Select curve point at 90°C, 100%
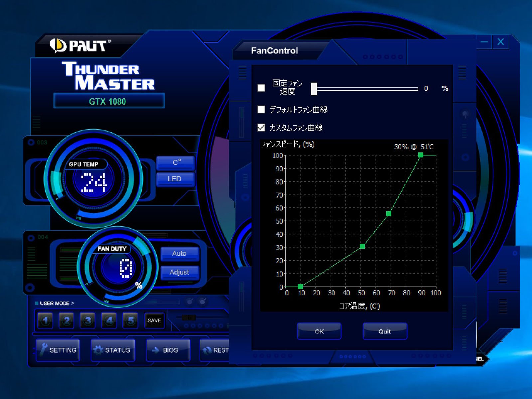The width and height of the screenshot is (532, 399). pos(421,155)
